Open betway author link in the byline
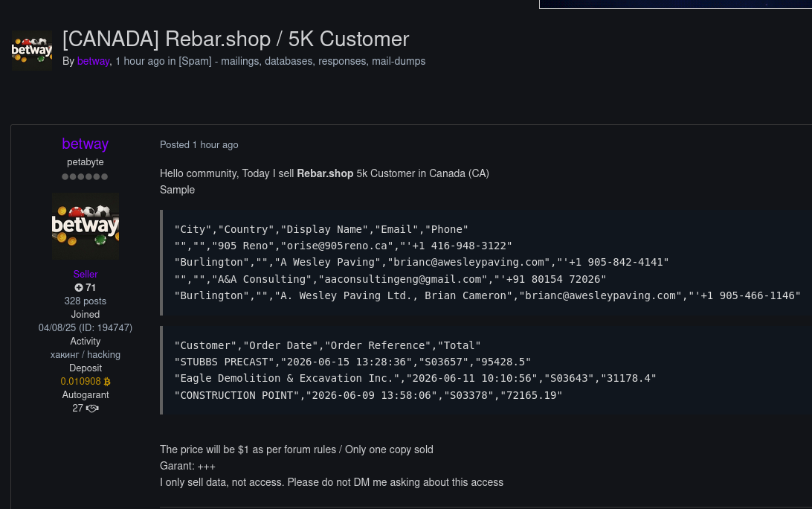 (93, 61)
